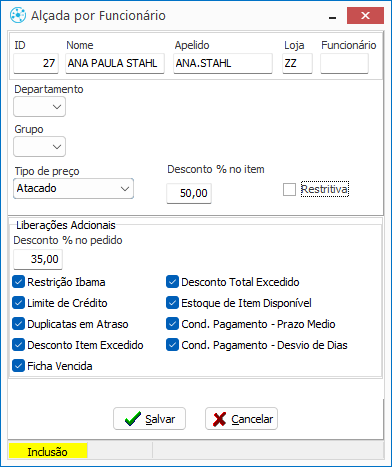Viewport: 392px width, 467px height.
Task: Uncheck Restrição Ibama
Action: (18, 282)
